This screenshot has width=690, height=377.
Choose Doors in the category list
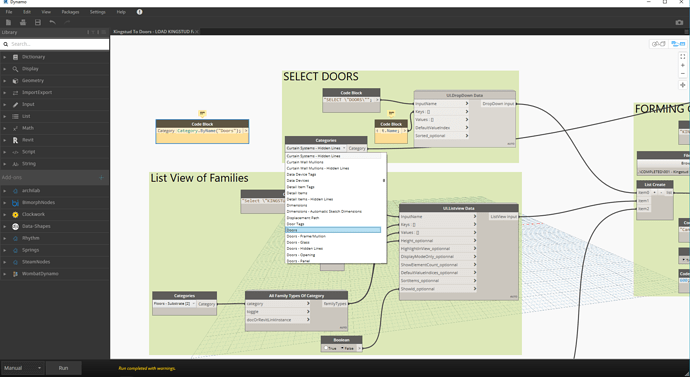coord(333,230)
